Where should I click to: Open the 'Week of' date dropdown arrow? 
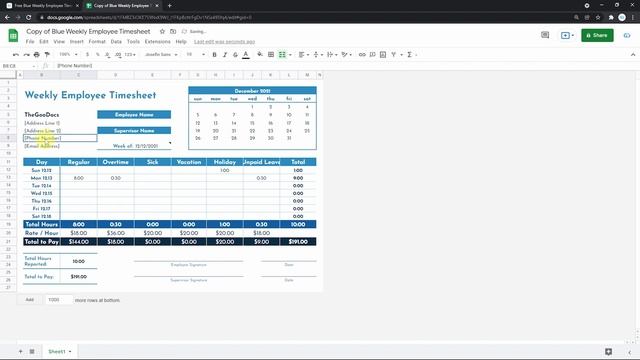(x=170, y=143)
